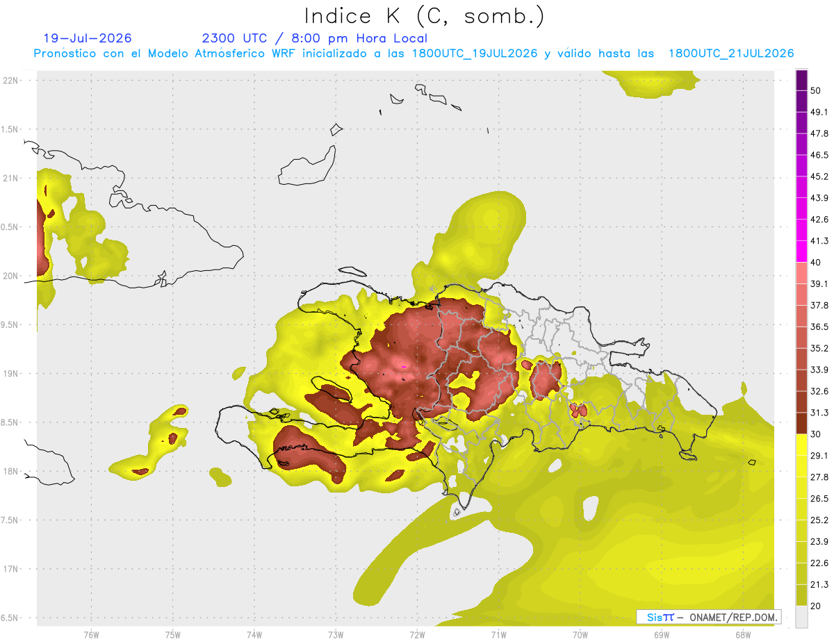Click the 75W longitude label
834x644 pixels.
point(173,634)
